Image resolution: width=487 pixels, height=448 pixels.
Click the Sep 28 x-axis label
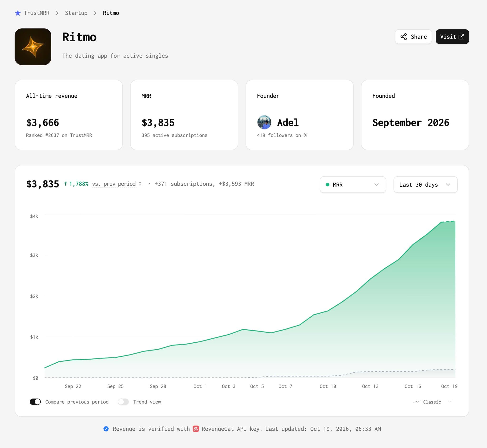click(158, 386)
